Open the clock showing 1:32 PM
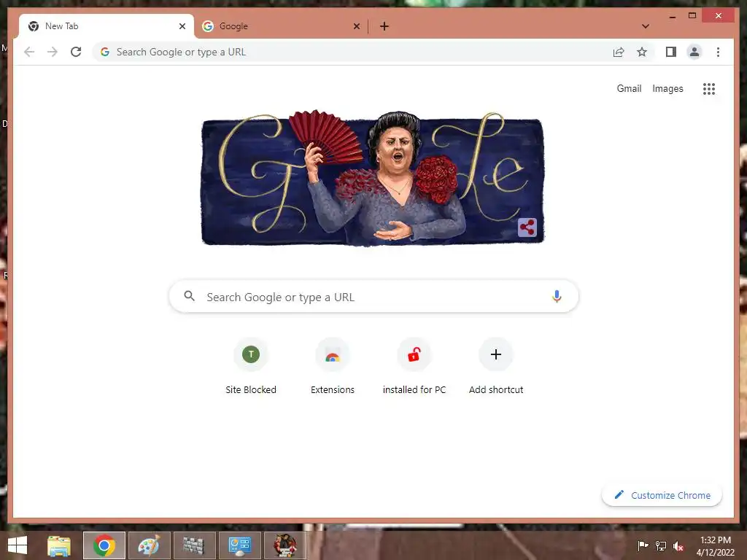The height and width of the screenshot is (560, 747). (x=716, y=546)
